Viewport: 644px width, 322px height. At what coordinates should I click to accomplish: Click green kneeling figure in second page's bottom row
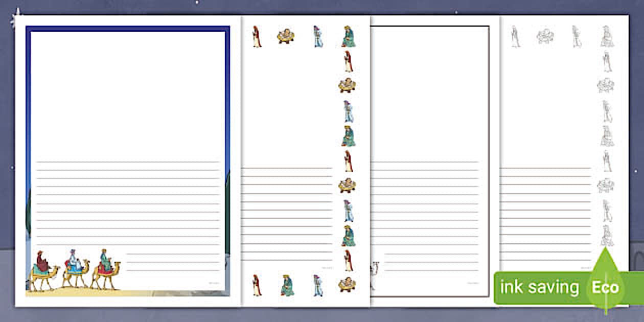point(287,285)
